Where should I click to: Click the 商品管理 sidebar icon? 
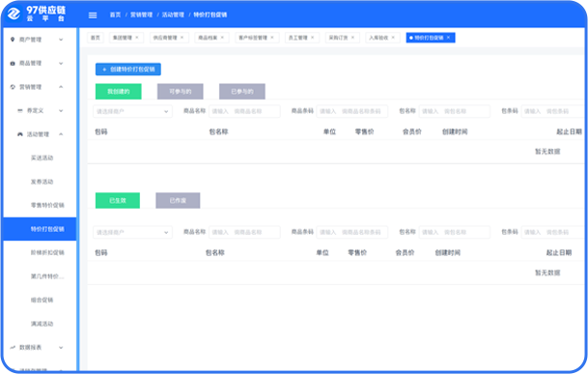[13, 64]
